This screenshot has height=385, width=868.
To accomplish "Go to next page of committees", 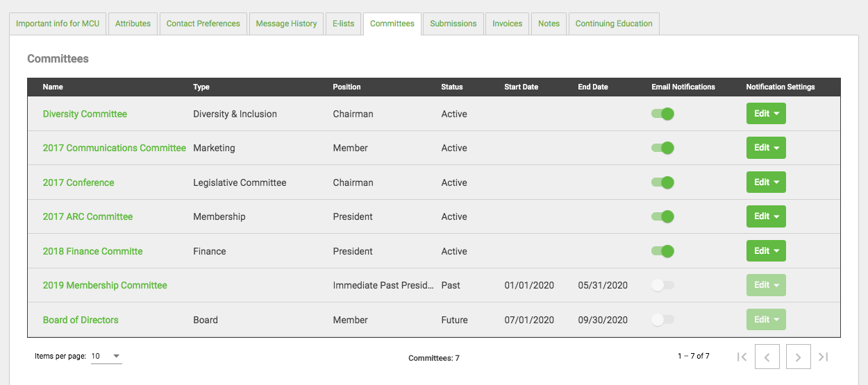I will [x=799, y=357].
